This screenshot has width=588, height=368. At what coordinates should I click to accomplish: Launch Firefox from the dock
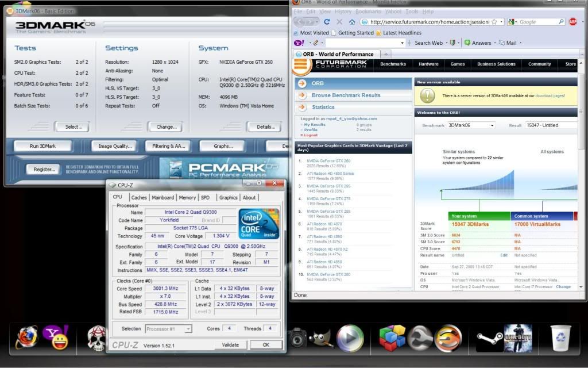coord(27,337)
